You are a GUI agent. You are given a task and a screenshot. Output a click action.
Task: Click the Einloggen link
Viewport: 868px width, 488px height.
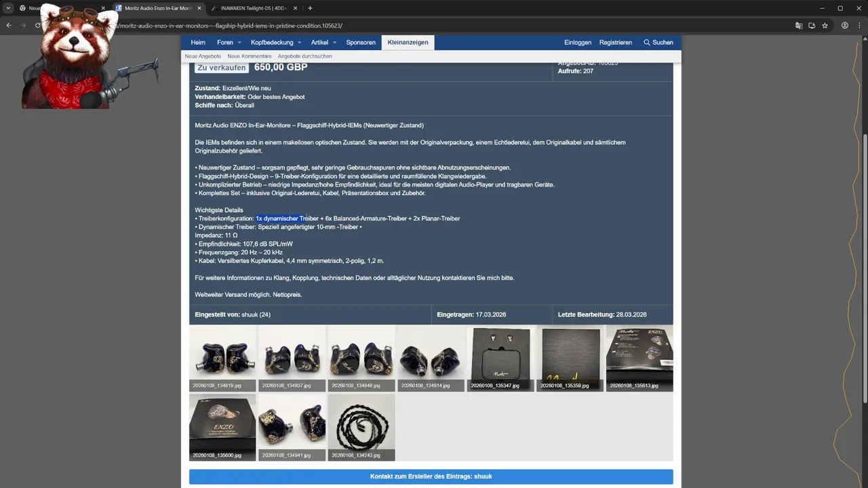click(578, 42)
